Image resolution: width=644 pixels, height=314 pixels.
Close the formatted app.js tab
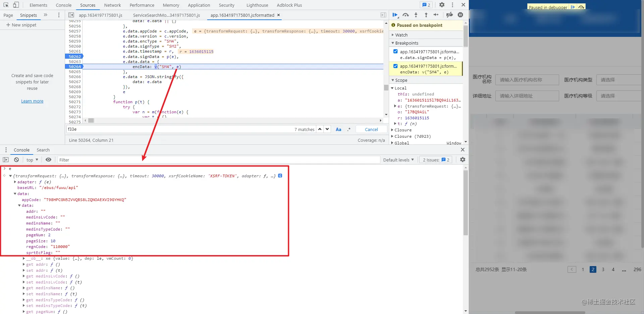coord(278,15)
